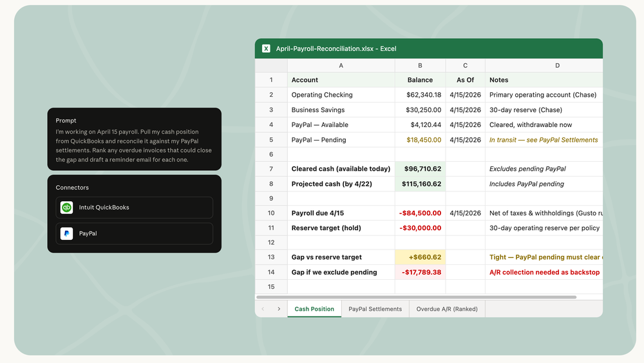Select row 13 header
644x363 pixels.
point(271,257)
